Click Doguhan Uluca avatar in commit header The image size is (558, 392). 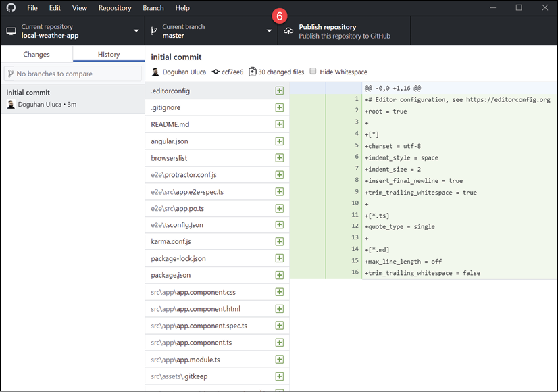[155, 72]
